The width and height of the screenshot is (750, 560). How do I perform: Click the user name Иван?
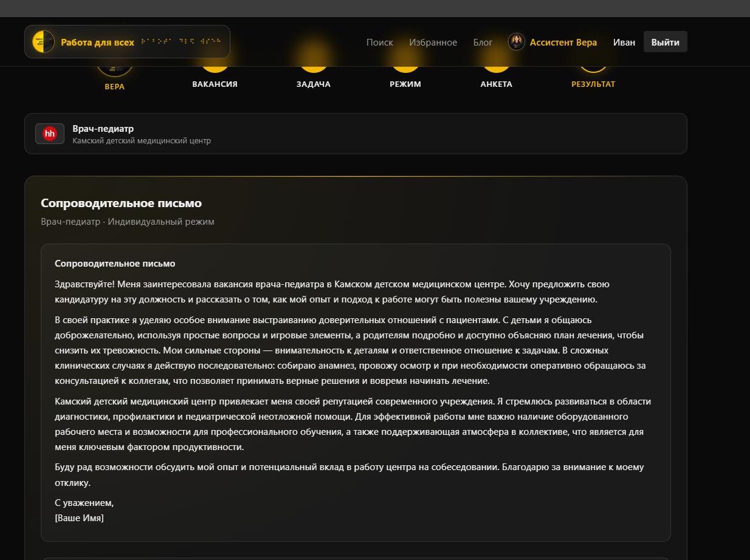click(624, 42)
